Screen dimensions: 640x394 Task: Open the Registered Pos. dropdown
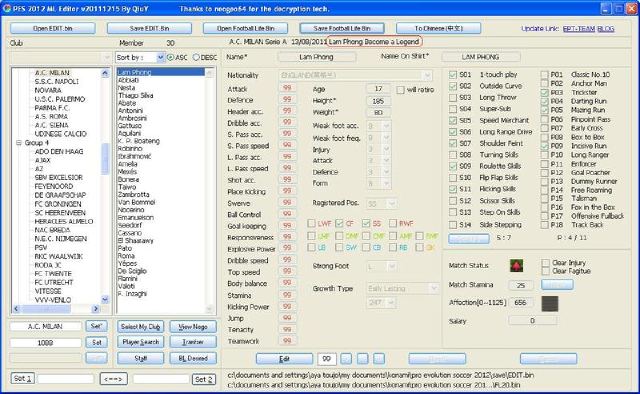point(391,203)
